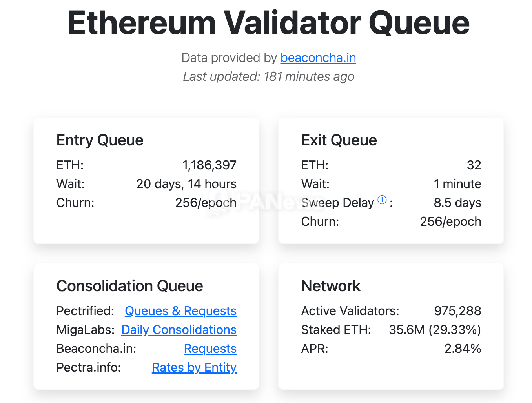Open MigaLabs Daily Consolidations link
Screen dimensions: 532x403
179,330
